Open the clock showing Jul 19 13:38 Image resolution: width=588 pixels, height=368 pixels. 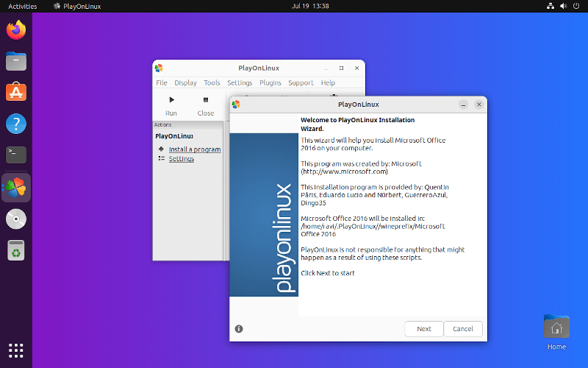(310, 6)
